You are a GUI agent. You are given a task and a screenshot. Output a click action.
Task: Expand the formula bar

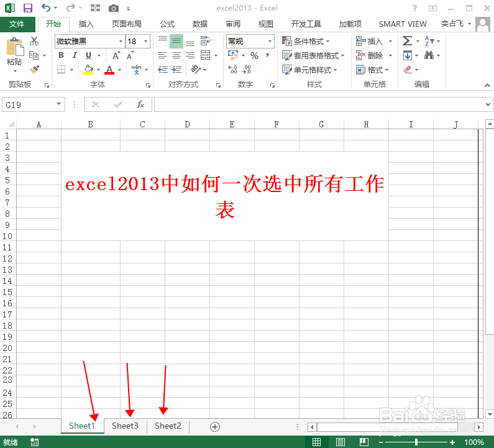488,104
